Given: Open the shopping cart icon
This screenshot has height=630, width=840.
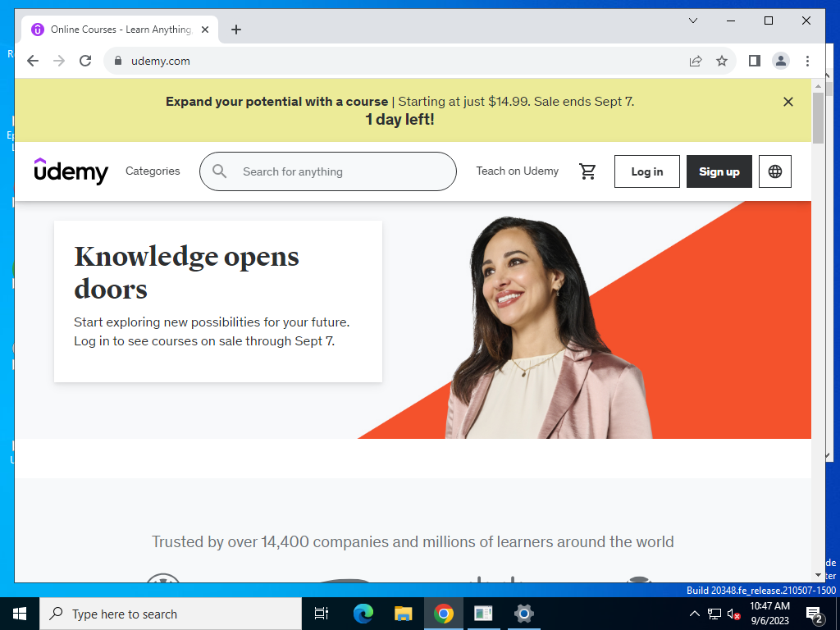Looking at the screenshot, I should [587, 171].
